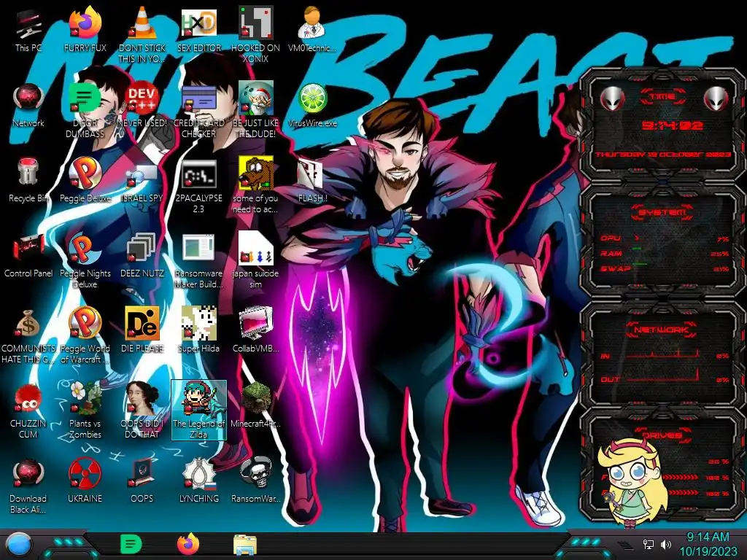
Task: Open the green chat app on taskbar
Action: click(x=131, y=544)
